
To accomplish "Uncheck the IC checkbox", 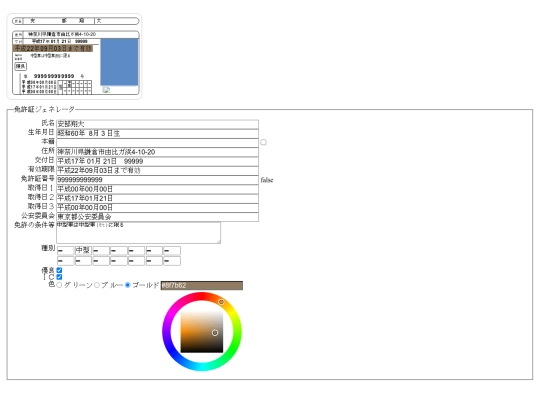I will 59,277.
